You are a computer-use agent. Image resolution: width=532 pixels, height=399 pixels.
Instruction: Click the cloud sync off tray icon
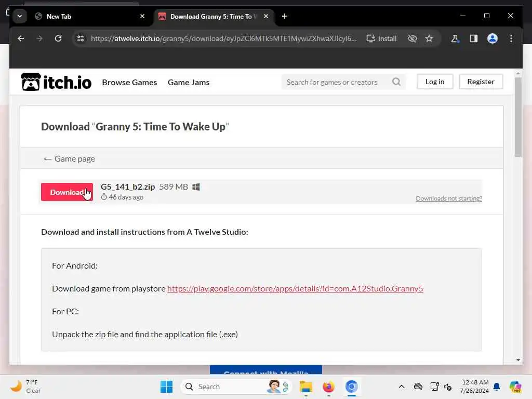[418, 387]
